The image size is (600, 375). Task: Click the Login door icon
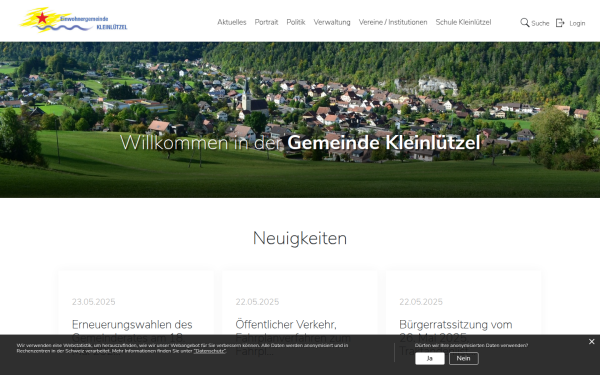560,23
